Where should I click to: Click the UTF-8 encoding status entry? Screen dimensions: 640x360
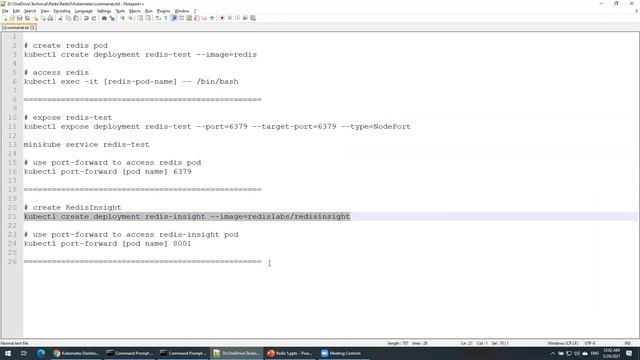[x=590, y=343]
